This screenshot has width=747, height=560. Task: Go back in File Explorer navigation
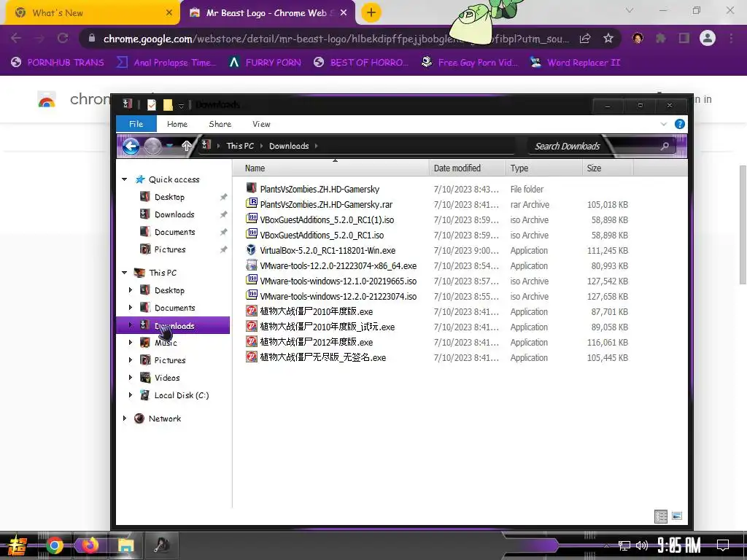pos(131,146)
